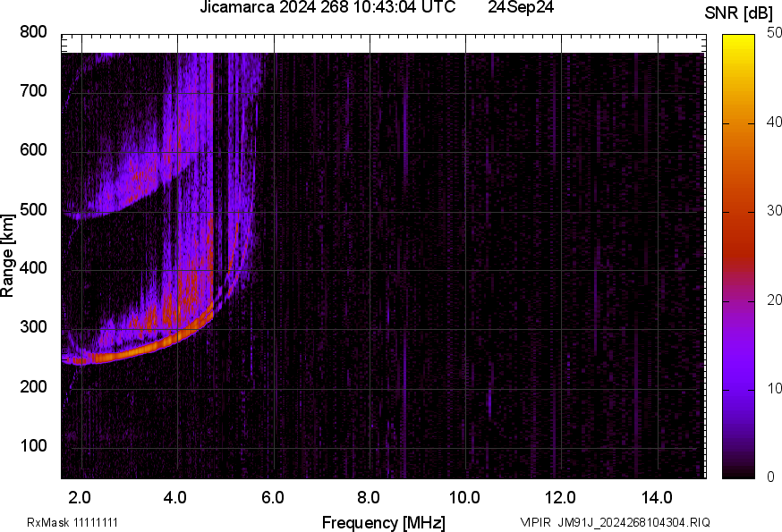
Task: Click the SNR colorbar gradient strip
Action: pyautogui.click(x=739, y=257)
